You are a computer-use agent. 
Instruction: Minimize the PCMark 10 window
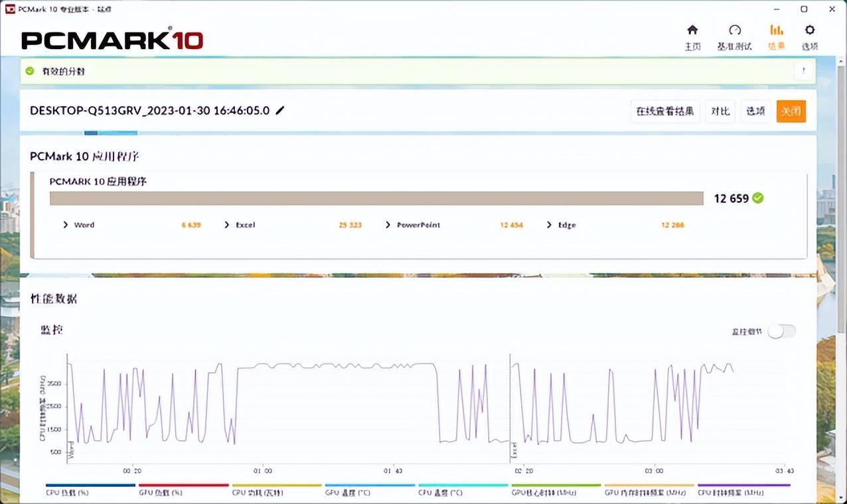pyautogui.click(x=777, y=9)
